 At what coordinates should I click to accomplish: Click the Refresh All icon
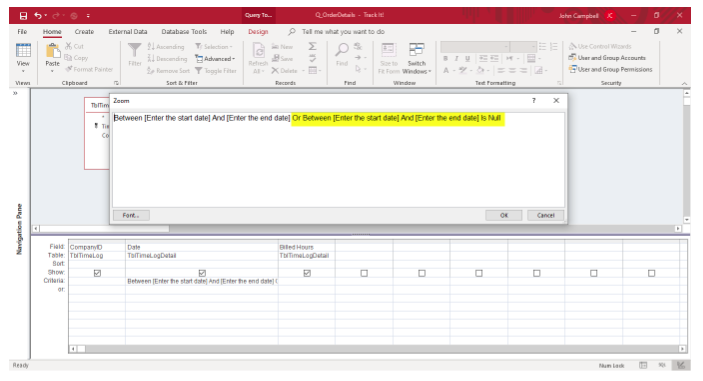[x=259, y=50]
